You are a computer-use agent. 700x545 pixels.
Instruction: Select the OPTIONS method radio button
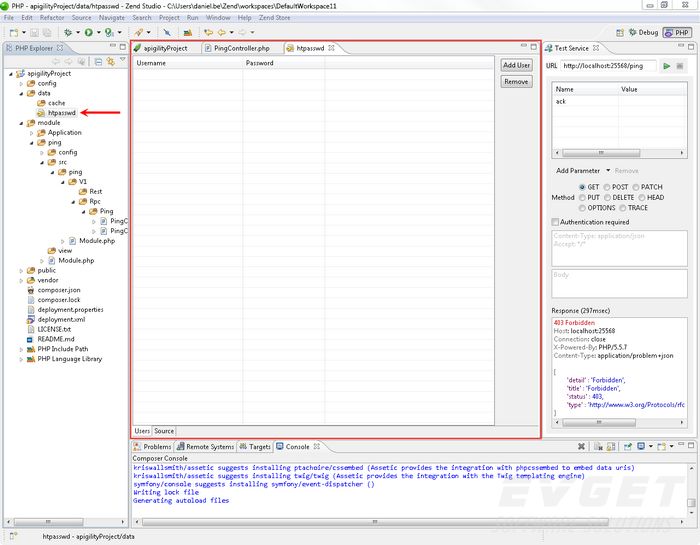point(582,208)
